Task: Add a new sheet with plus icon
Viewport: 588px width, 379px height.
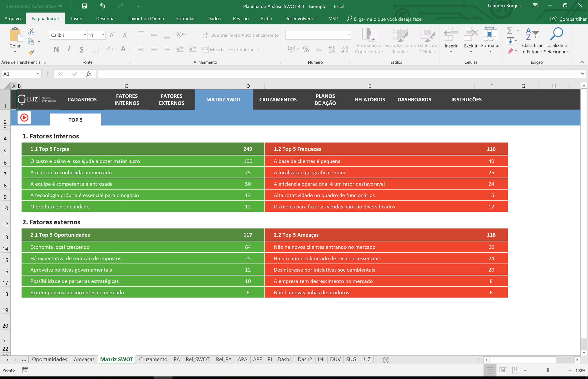Action: pyautogui.click(x=386, y=360)
